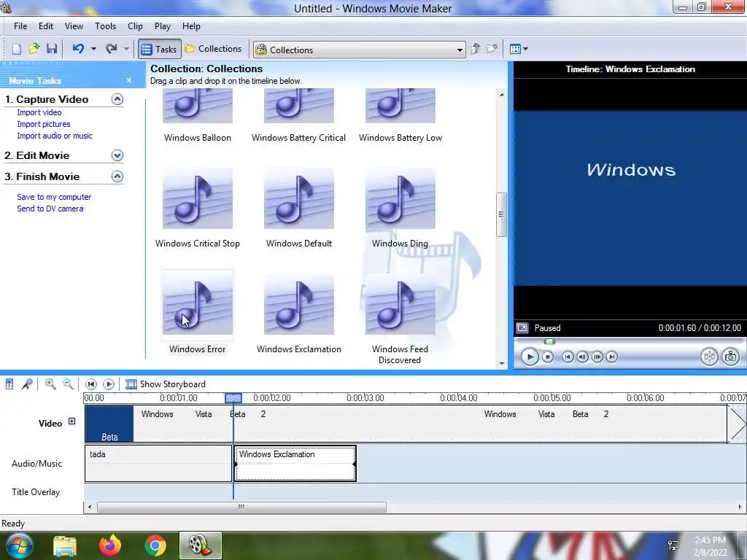The height and width of the screenshot is (560, 747).
Task: Click the Import pictures link
Action: click(x=43, y=124)
